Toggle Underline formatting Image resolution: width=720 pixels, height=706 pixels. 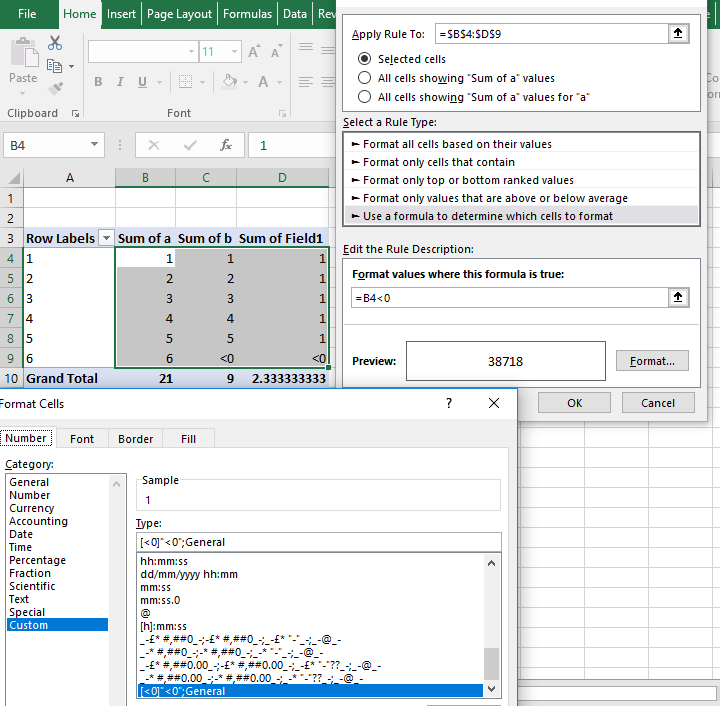click(142, 82)
